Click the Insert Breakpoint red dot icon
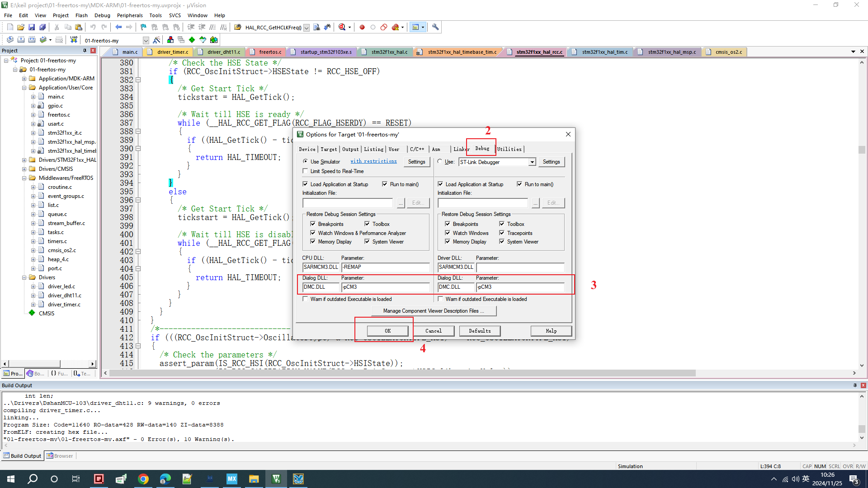This screenshot has width=868, height=488. coord(362,27)
